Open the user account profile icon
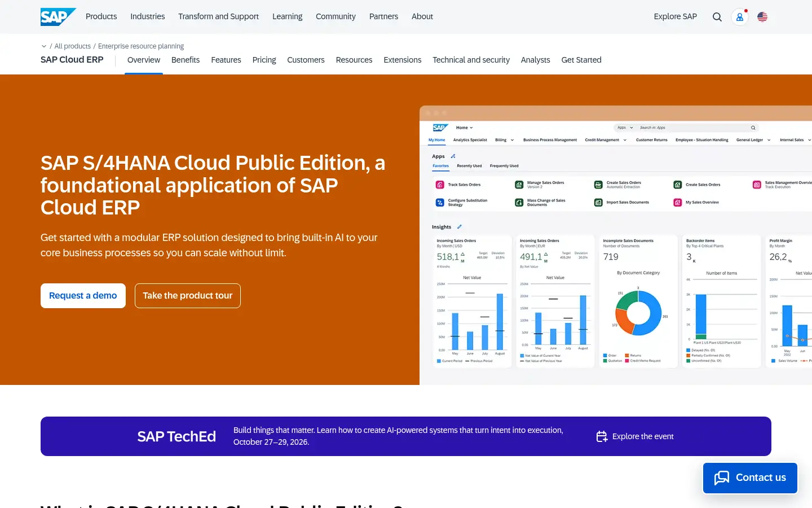Screen dimensions: 812x508 point(740,17)
